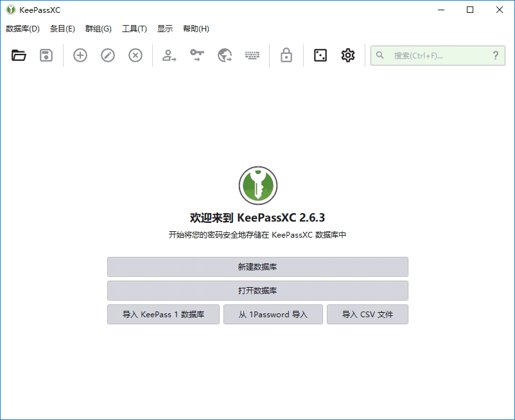
Task: Open the 帮助(H) menu
Action: pos(196,28)
